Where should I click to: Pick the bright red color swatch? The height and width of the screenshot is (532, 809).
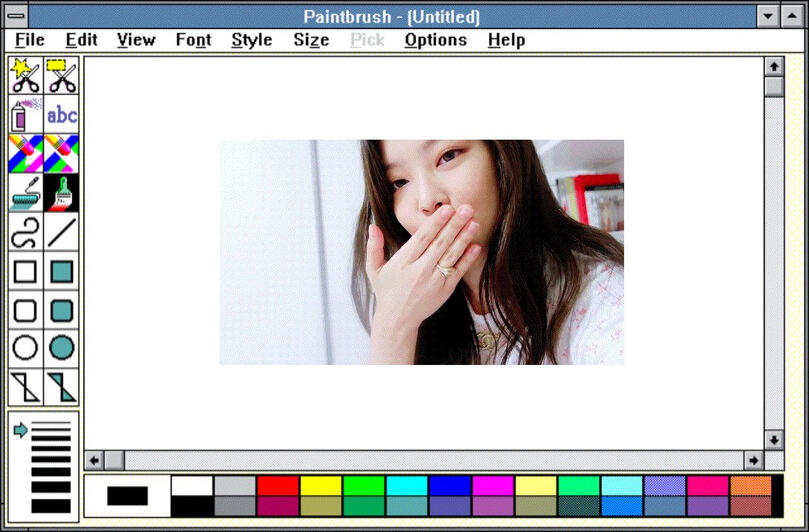click(x=277, y=485)
